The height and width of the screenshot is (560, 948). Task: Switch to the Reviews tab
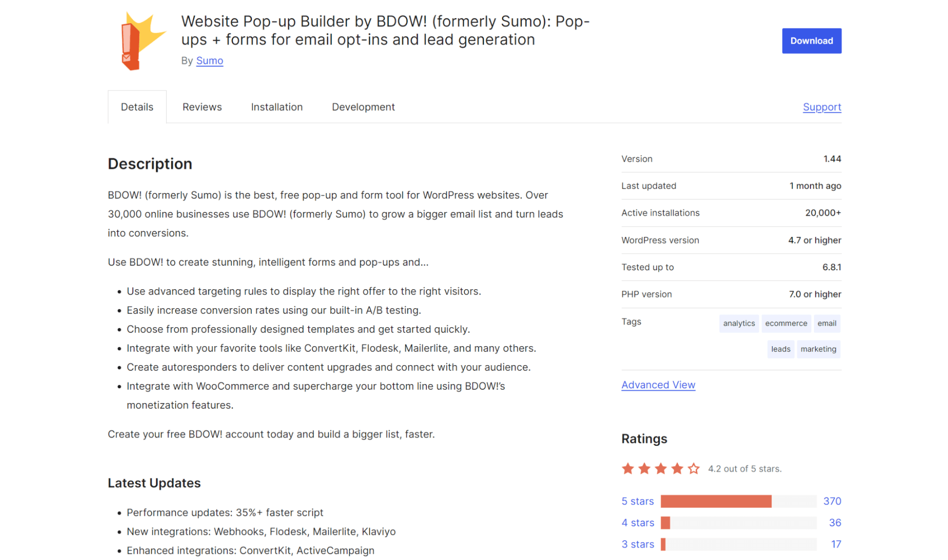point(202,107)
